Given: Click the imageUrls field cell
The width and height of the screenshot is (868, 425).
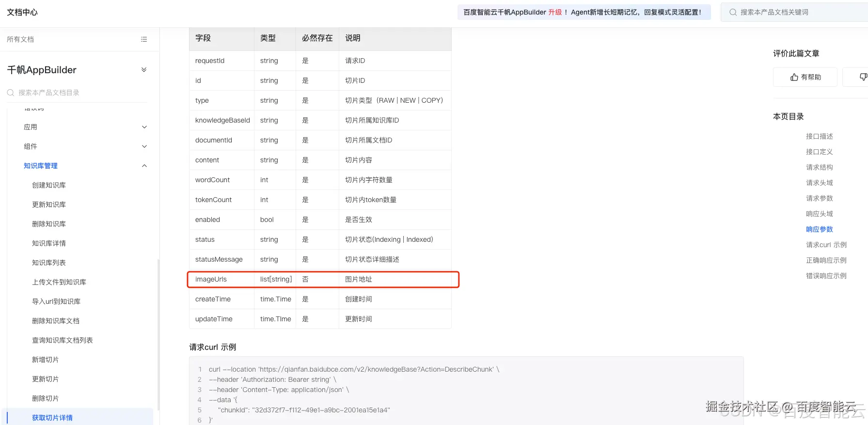Looking at the screenshot, I should [221, 279].
